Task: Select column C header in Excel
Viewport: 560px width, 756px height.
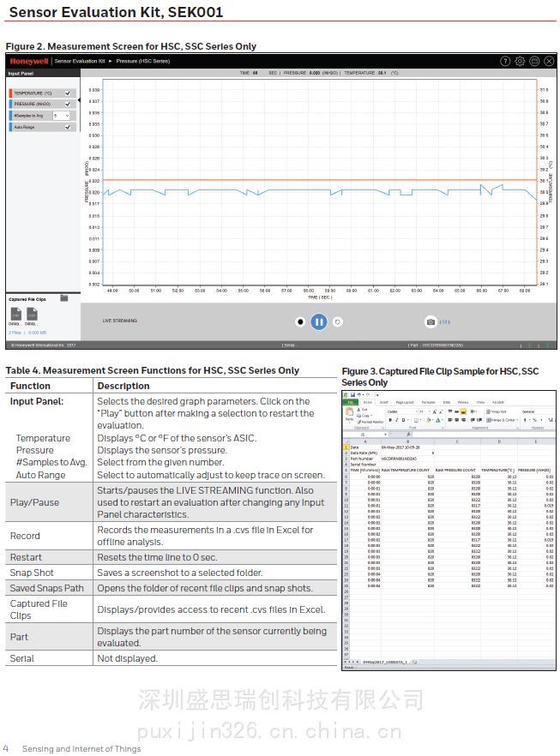Action: click(457, 441)
